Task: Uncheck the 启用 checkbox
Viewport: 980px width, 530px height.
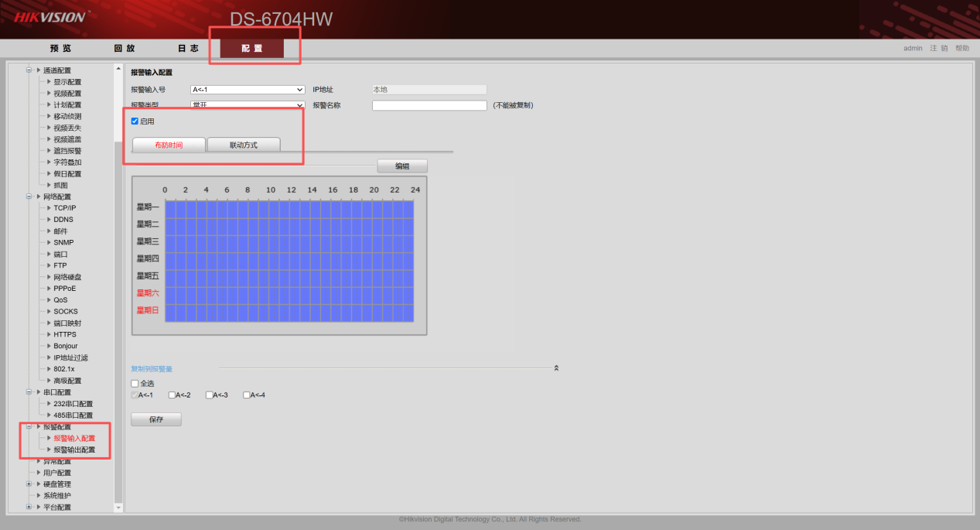Action: pos(135,121)
